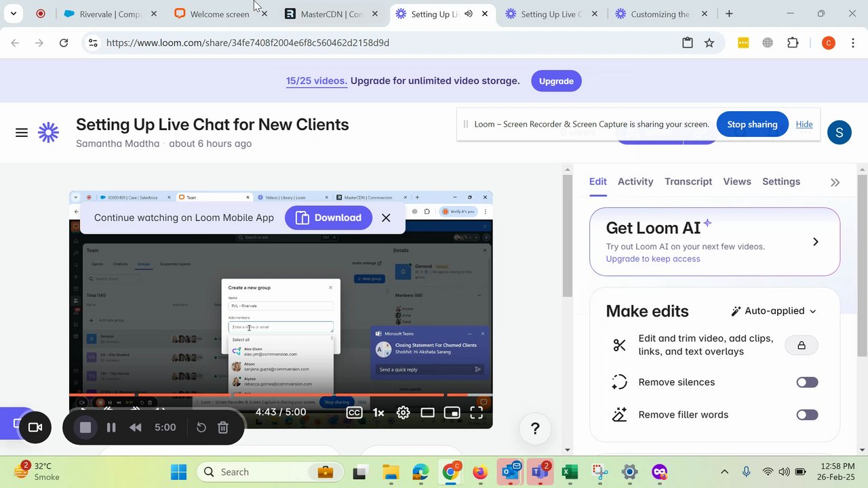Switch to the Activity tab
Screen dimensions: 868x488
635,182
